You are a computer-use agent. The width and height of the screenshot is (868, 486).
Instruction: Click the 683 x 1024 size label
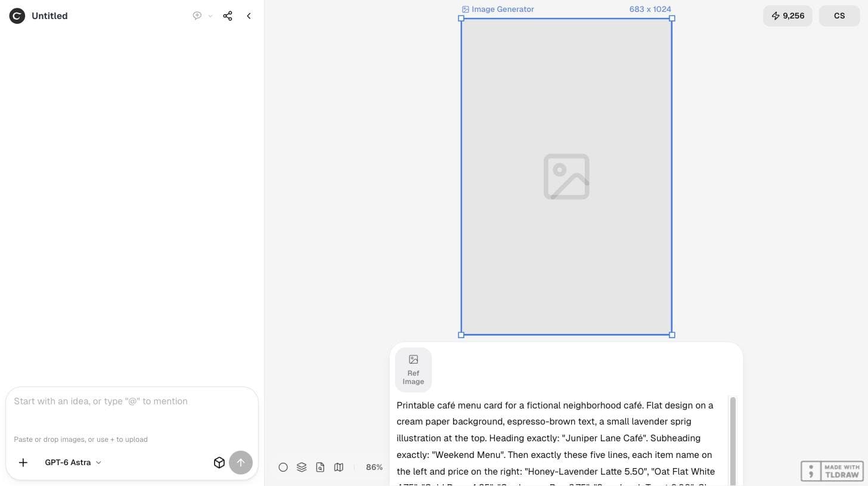tap(650, 9)
